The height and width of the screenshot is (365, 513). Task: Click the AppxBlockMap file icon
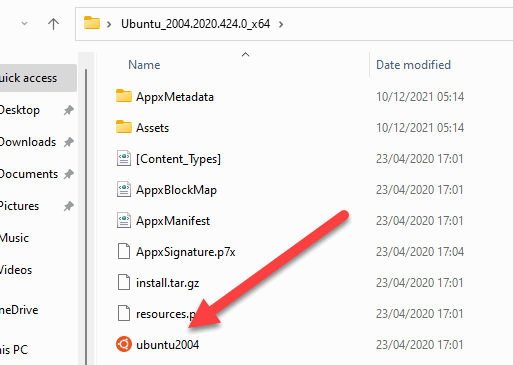(x=124, y=189)
